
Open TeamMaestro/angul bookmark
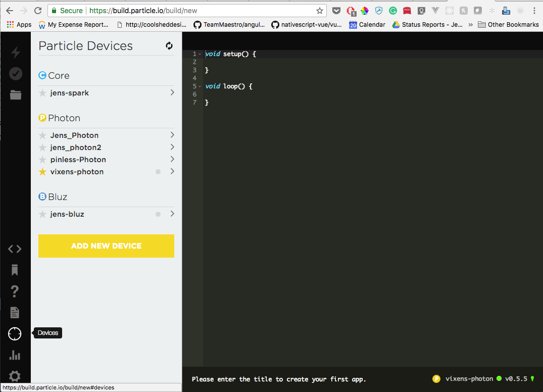229,25
